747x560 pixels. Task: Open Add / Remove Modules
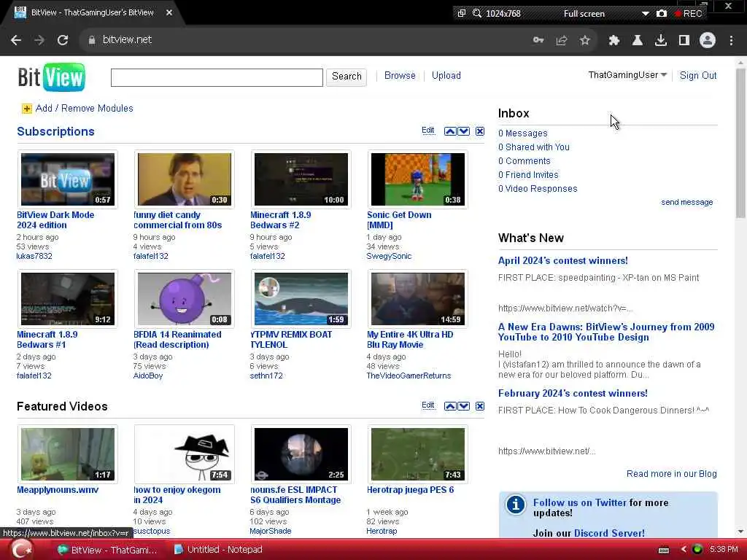[x=85, y=109]
